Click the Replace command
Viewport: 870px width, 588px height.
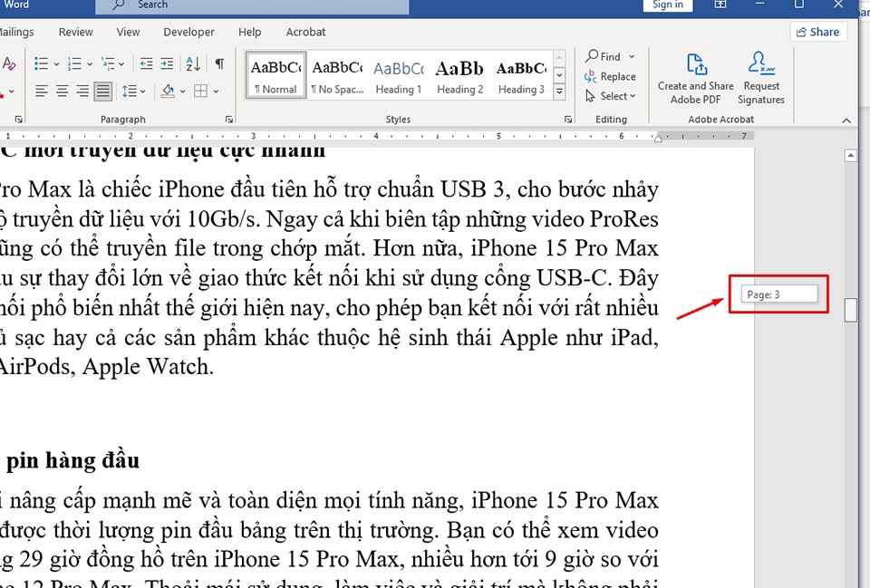click(x=610, y=76)
